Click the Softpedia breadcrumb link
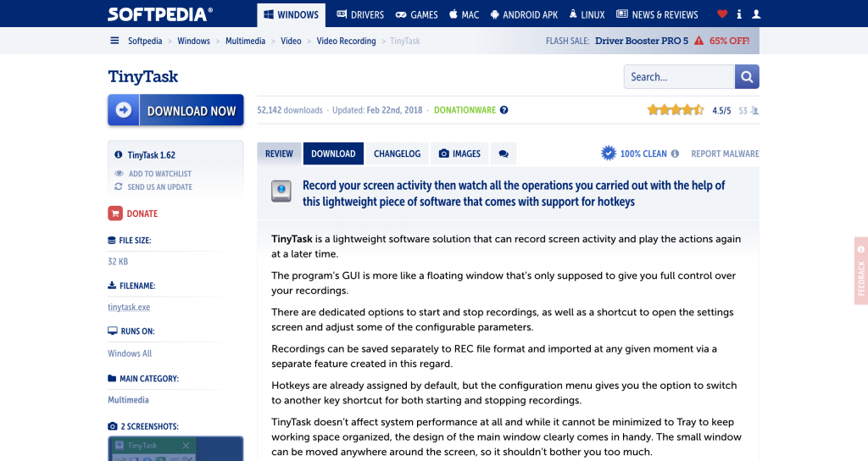This screenshot has height=461, width=868. pyautogui.click(x=145, y=41)
